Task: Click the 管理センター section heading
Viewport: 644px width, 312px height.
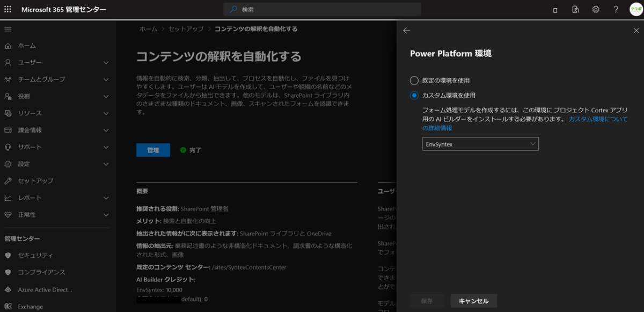Action: click(x=22, y=238)
